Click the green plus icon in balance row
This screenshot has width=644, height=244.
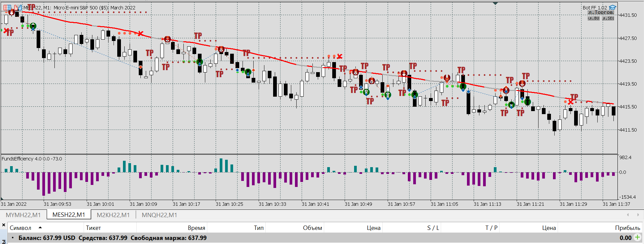pyautogui.click(x=637, y=238)
